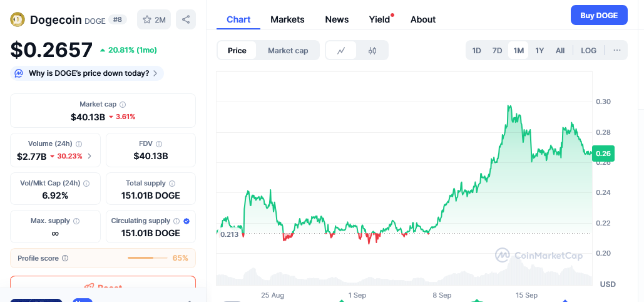Toggle LOG scale on the chart
The width and height of the screenshot is (644, 302).
[588, 51]
